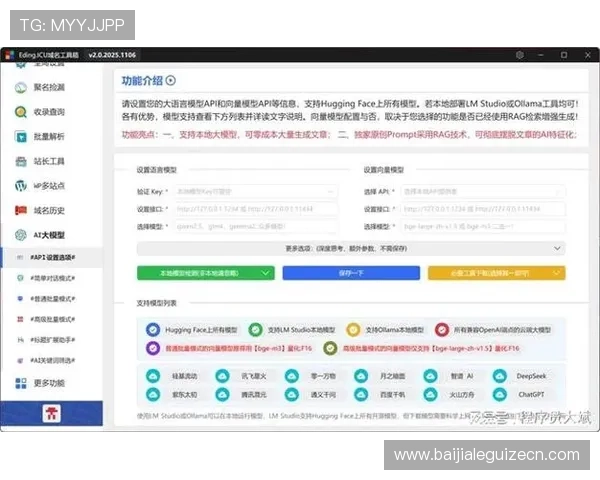Click the play icon beside 功能介绍
The width and height of the screenshot is (600, 480).
click(171, 81)
